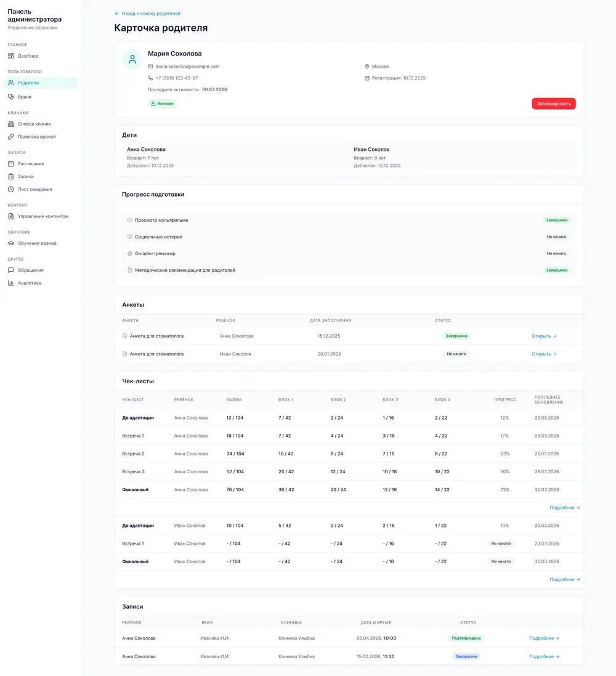Expand Подробнее under Анна Соколова's checklists

564,507
